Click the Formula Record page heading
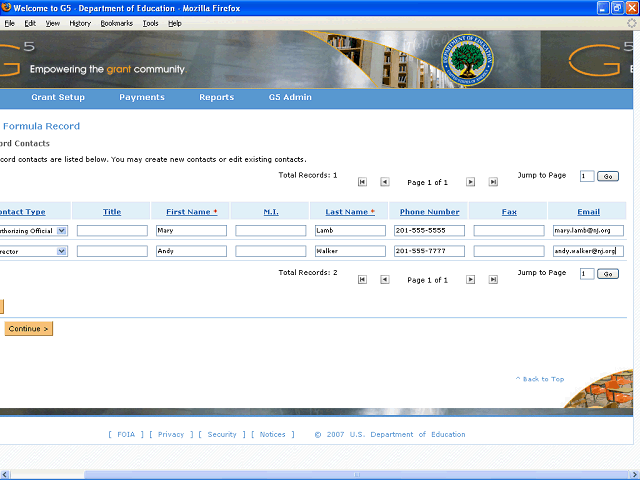640x480 pixels. [41, 126]
